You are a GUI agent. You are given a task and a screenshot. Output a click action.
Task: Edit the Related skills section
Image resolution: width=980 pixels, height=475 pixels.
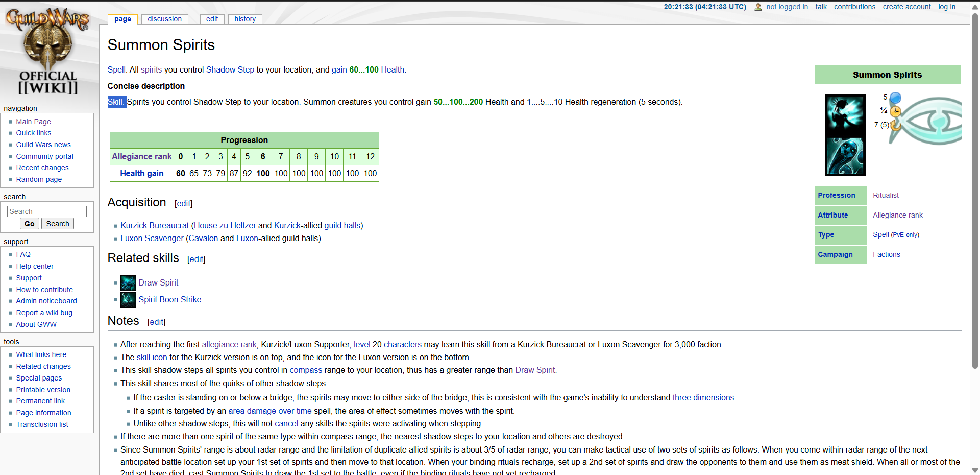pos(196,259)
